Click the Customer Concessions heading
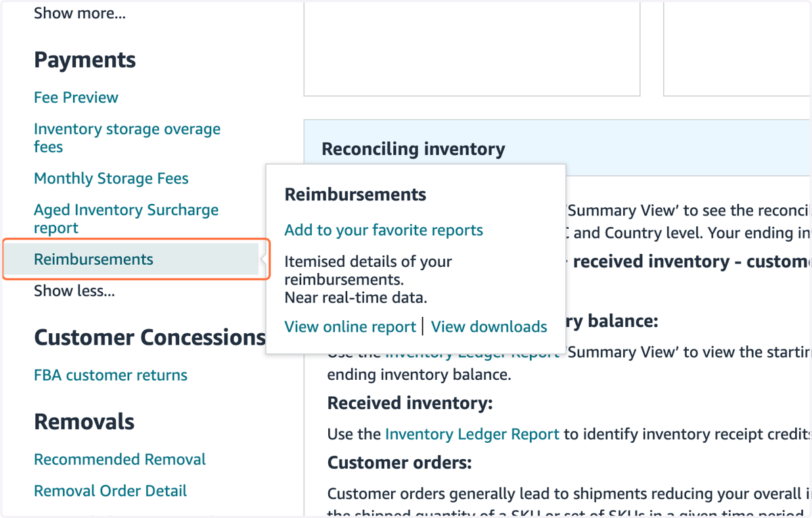This screenshot has height=518, width=812. (x=150, y=337)
